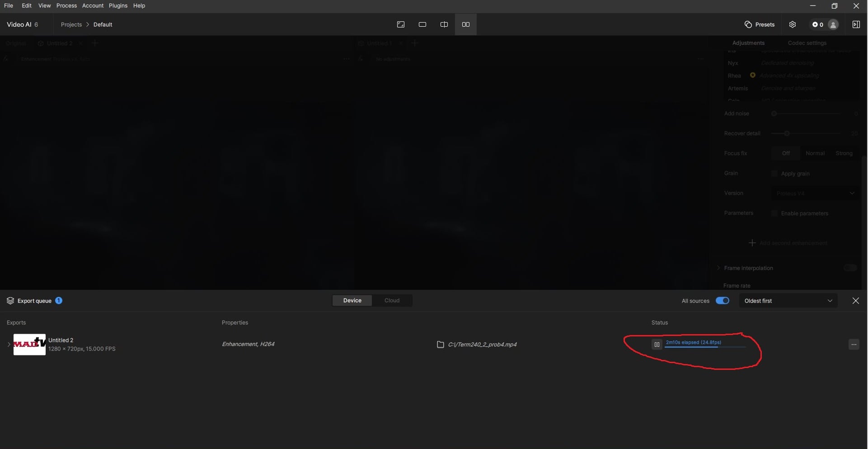Navigate to Projects in breadcrumb
The image size is (868, 449).
pyautogui.click(x=71, y=24)
